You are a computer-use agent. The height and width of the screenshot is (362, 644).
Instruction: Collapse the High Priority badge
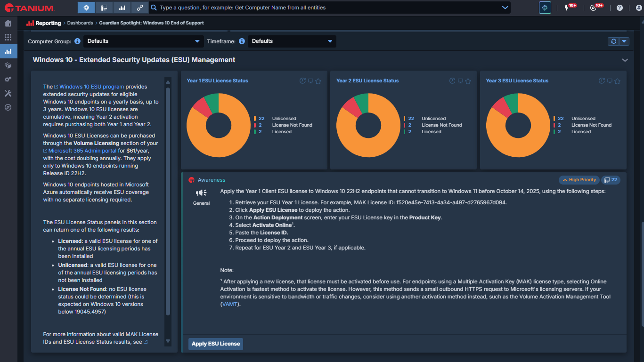point(579,180)
